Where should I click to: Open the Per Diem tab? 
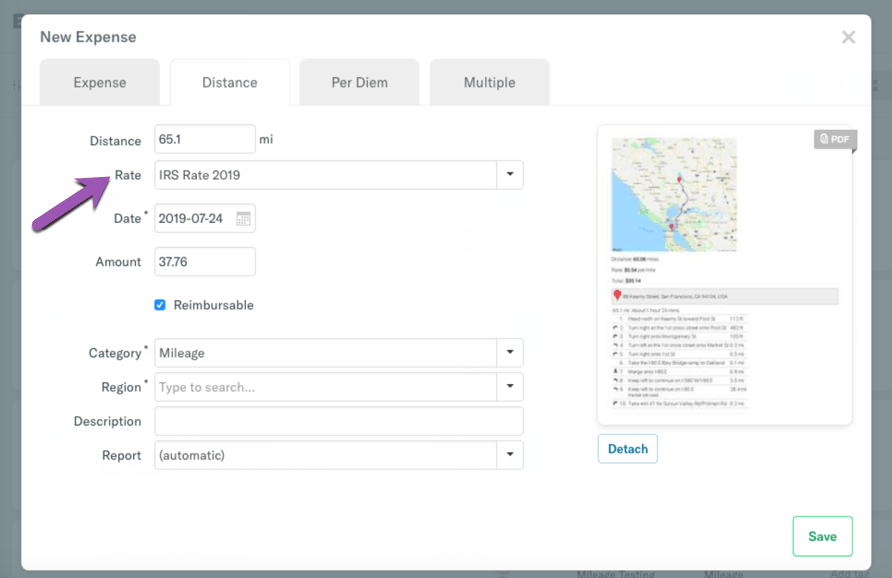tap(358, 82)
